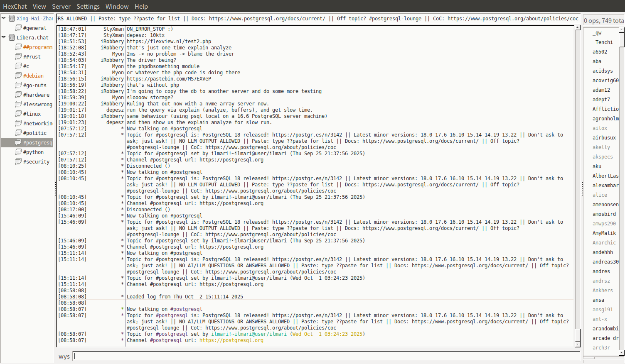Click the ##rust channel icon
The image size is (625, 364).
18,56
